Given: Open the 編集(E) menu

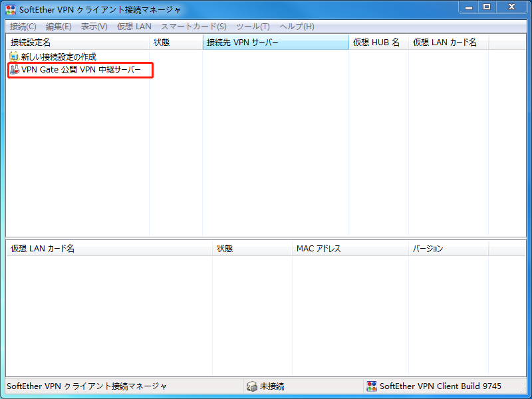Looking at the screenshot, I should coord(59,27).
